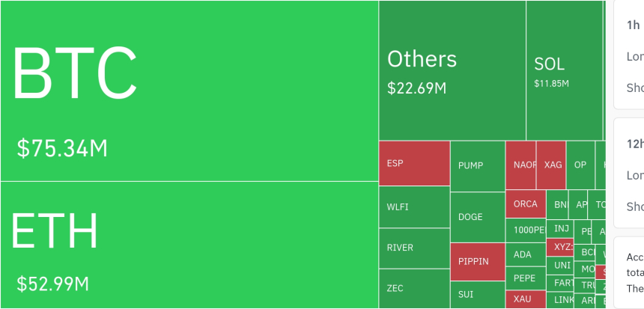
Task: Open the RIVER tile
Action: click(413, 248)
